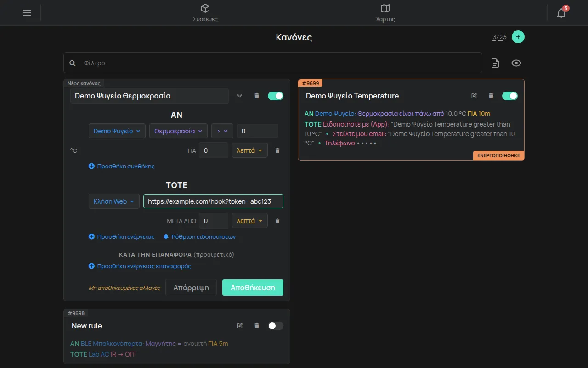Click Προσθήκη ενέργειας επαναφοράς link
The image size is (588, 368).
[140, 266]
